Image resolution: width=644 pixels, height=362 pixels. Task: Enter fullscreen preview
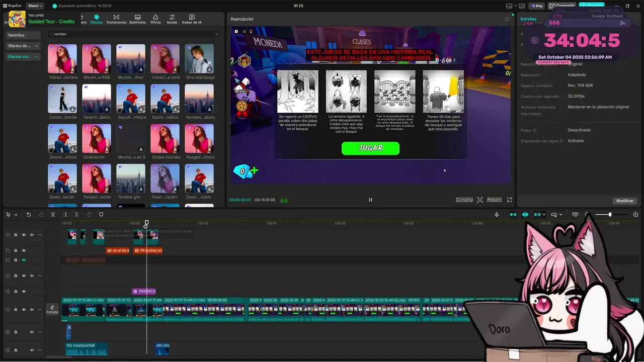(509, 200)
